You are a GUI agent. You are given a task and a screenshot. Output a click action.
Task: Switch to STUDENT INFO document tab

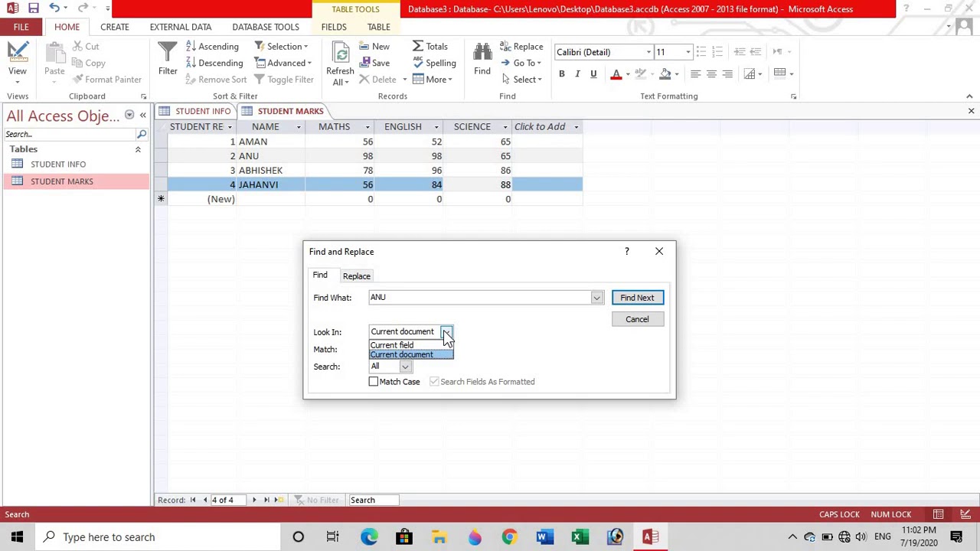[x=195, y=111]
